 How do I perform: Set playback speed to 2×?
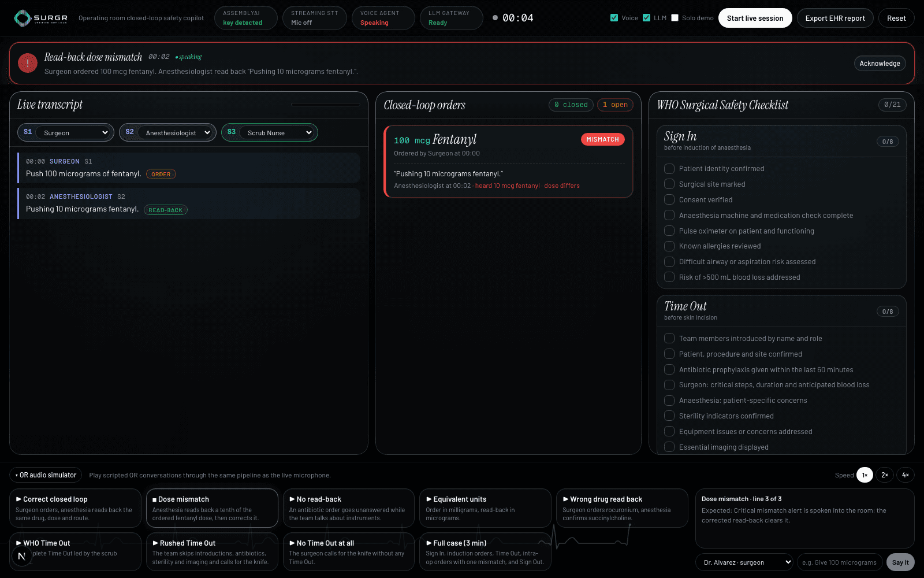click(885, 475)
